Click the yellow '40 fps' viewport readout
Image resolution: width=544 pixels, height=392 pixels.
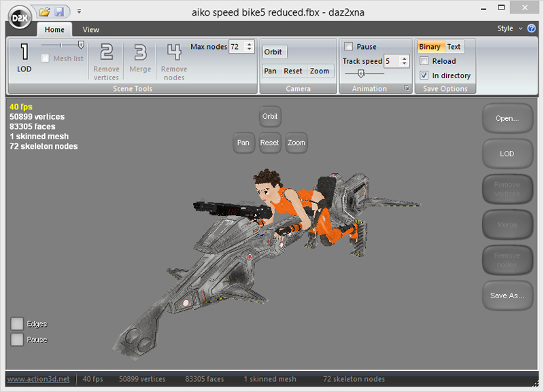pos(21,107)
